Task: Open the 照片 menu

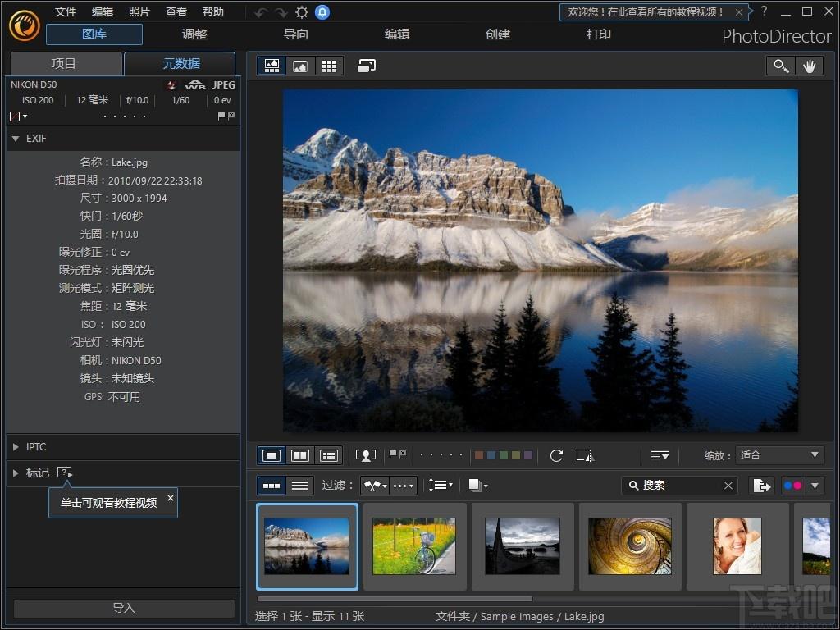Action: [x=139, y=11]
